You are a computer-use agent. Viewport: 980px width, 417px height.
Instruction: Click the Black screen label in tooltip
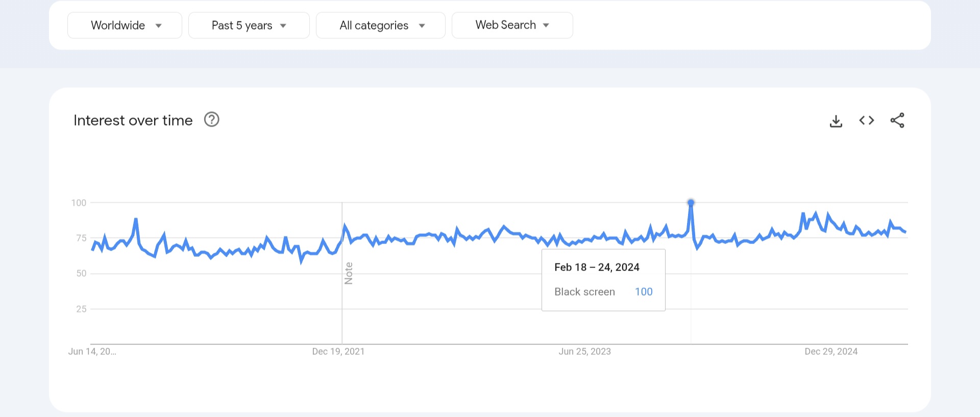(x=584, y=292)
